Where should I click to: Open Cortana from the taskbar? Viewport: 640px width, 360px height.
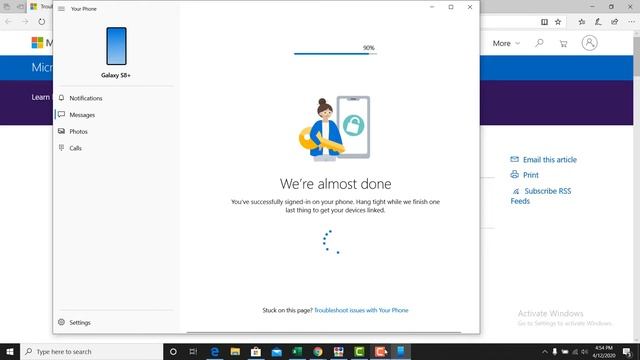pos(173,351)
